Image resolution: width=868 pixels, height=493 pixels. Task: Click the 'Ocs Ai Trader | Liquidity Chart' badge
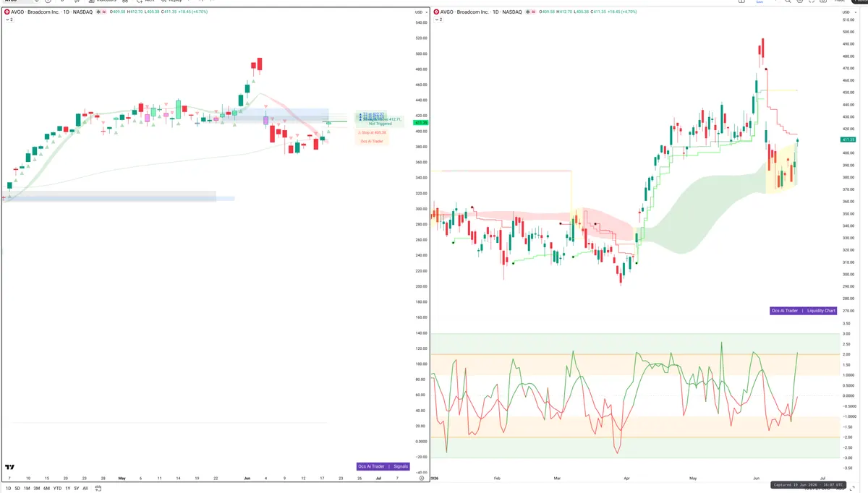(x=804, y=311)
